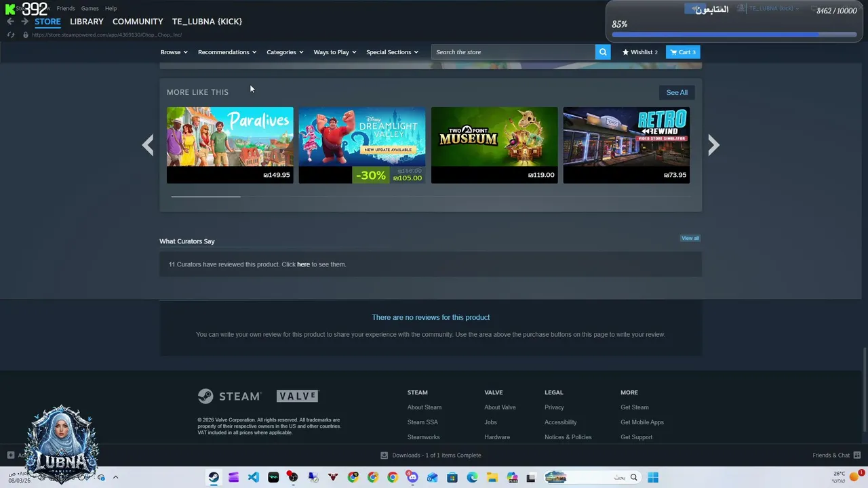868x488 pixels.
Task: Switch to the STORE tab
Action: click(x=47, y=22)
